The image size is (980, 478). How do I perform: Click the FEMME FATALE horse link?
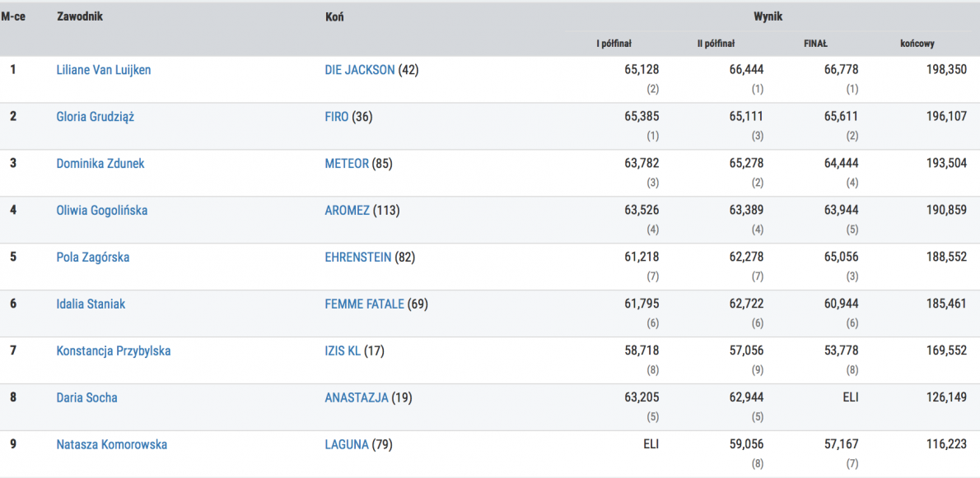pos(364,304)
